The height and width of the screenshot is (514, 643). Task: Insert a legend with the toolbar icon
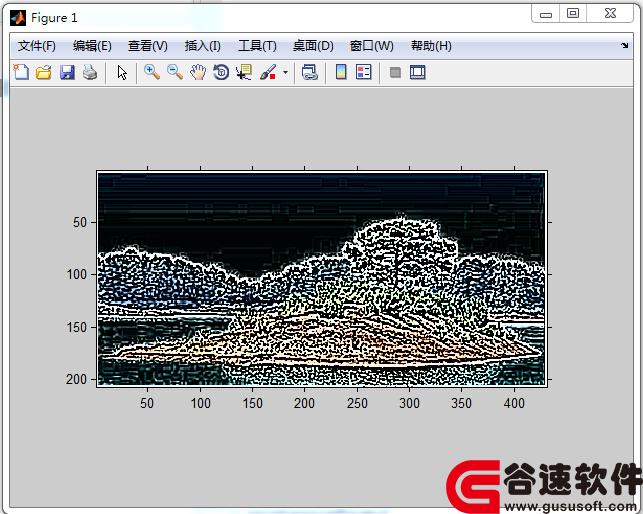click(364, 72)
